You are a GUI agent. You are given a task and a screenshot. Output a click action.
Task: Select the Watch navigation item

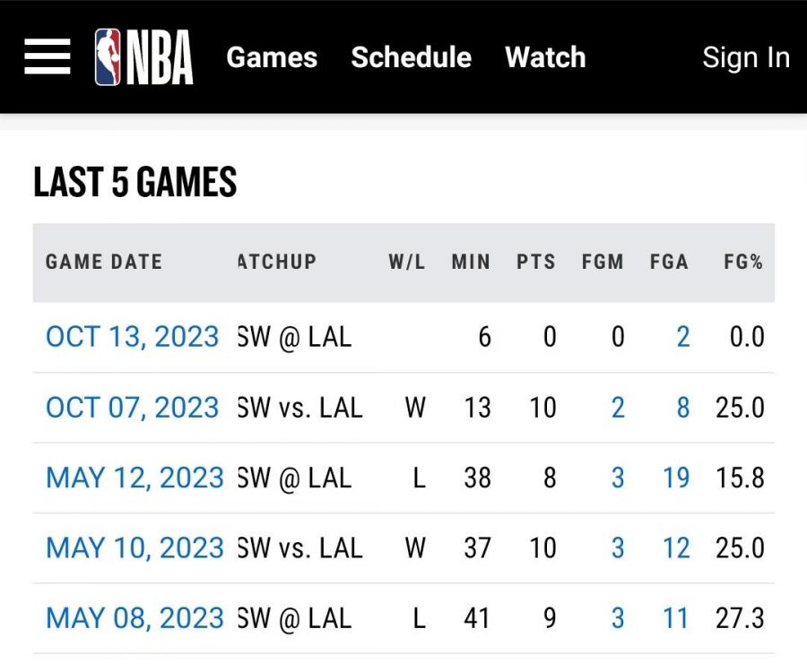(x=545, y=57)
